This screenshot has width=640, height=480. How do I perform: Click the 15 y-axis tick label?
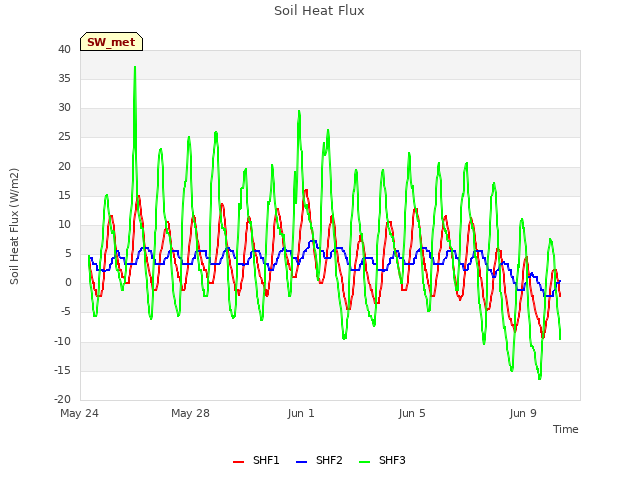(64, 196)
